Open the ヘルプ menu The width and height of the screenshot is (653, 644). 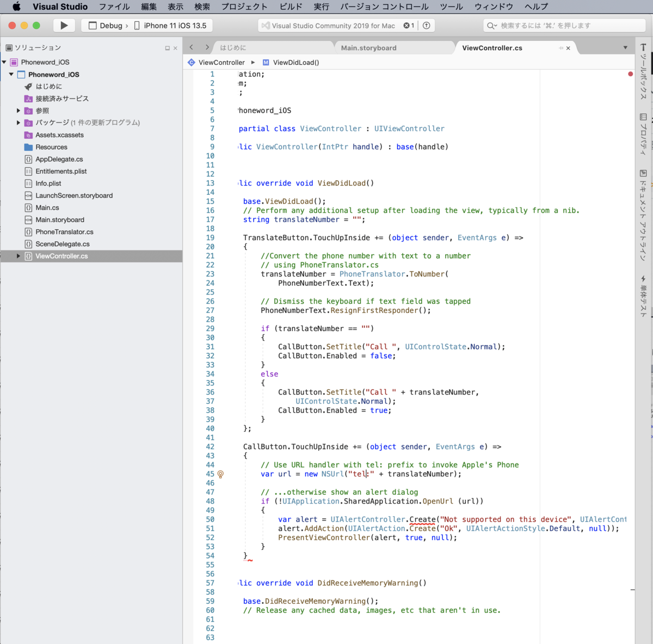coord(536,7)
